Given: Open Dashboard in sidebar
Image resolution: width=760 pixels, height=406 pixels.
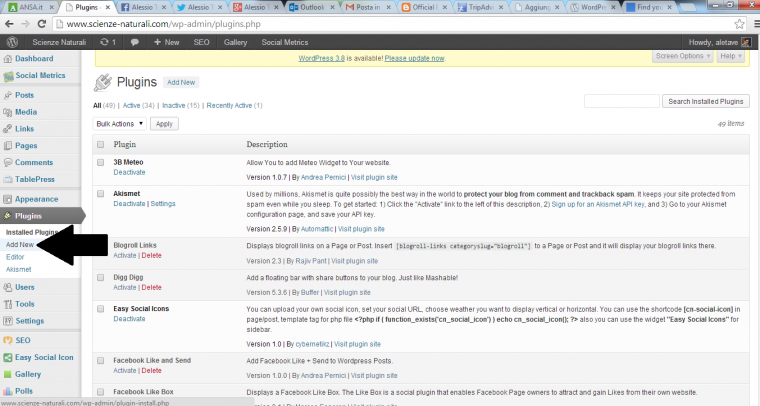Looking at the screenshot, I should click(33, 59).
